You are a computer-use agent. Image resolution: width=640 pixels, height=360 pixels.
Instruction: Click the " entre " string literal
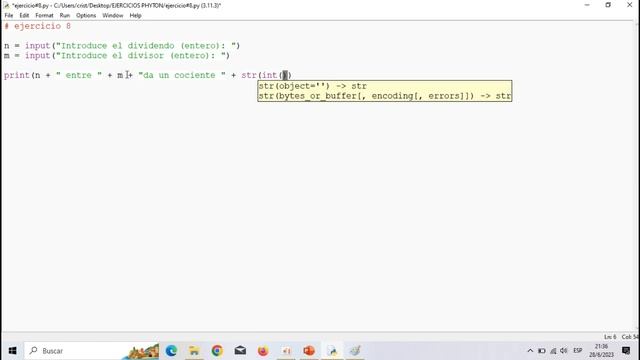pyautogui.click(x=79, y=76)
